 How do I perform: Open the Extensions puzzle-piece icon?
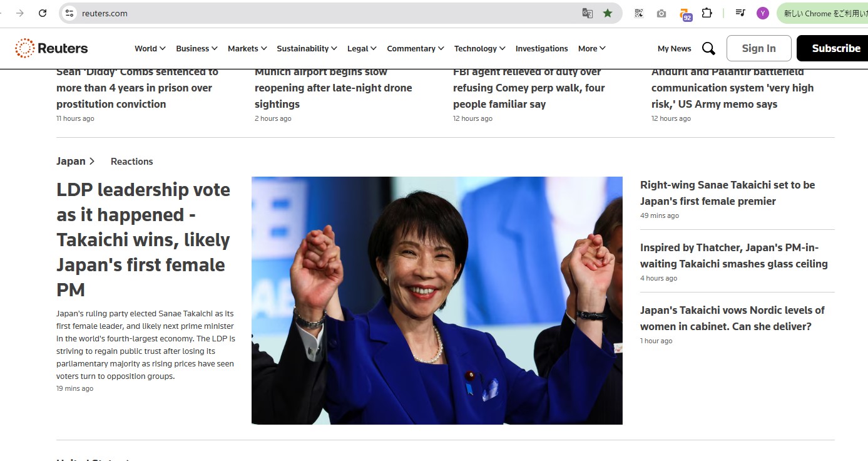[x=707, y=13]
